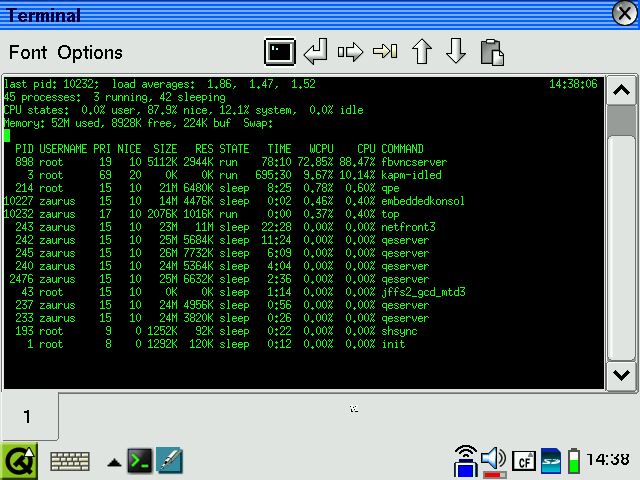Click the down arrow toolbar icon
This screenshot has width=640, height=480.
456,51
